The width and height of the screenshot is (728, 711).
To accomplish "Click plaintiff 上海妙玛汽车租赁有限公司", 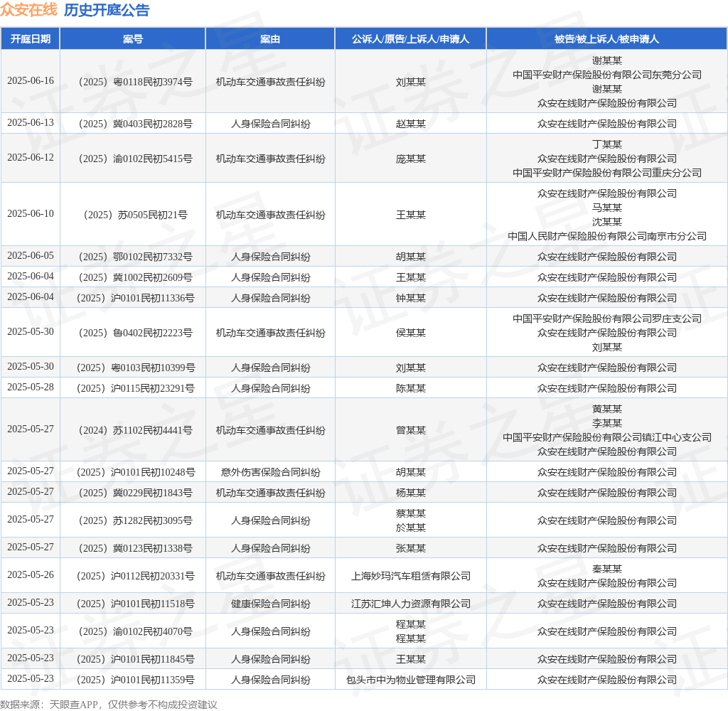I will point(410,576).
